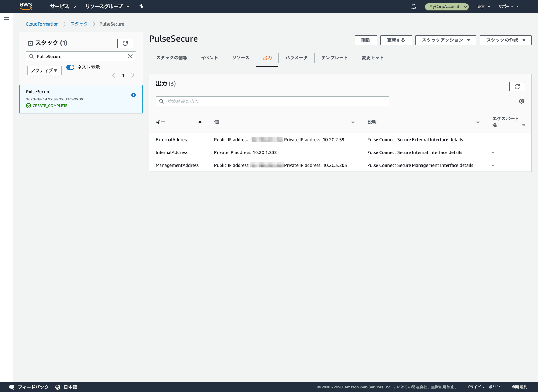
Task: Open the MyCorpAccount account menu
Action: click(x=447, y=6)
